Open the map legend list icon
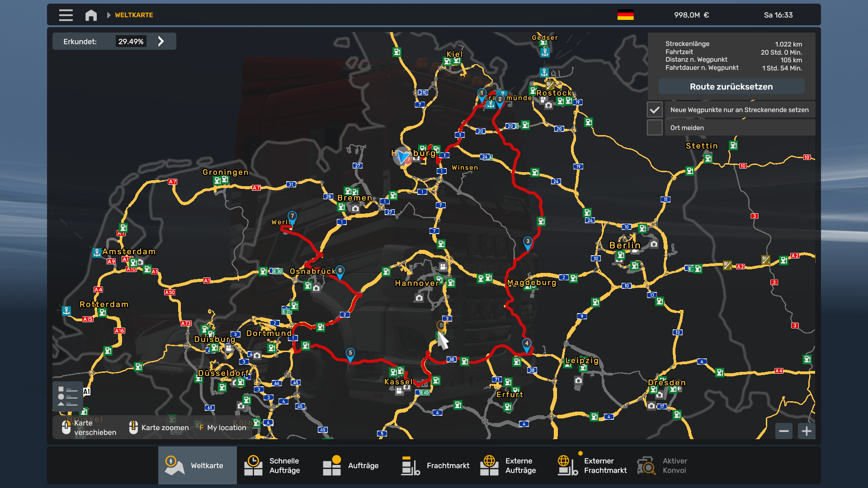 point(68,396)
